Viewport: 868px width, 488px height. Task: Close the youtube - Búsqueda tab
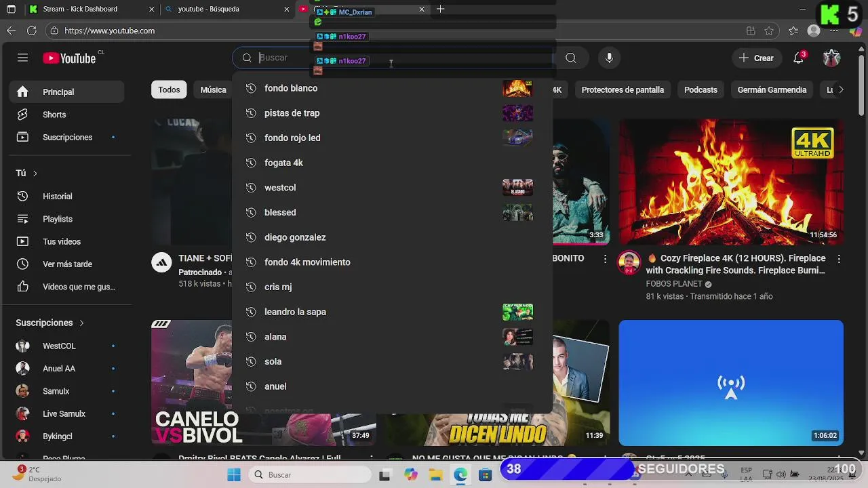click(287, 9)
